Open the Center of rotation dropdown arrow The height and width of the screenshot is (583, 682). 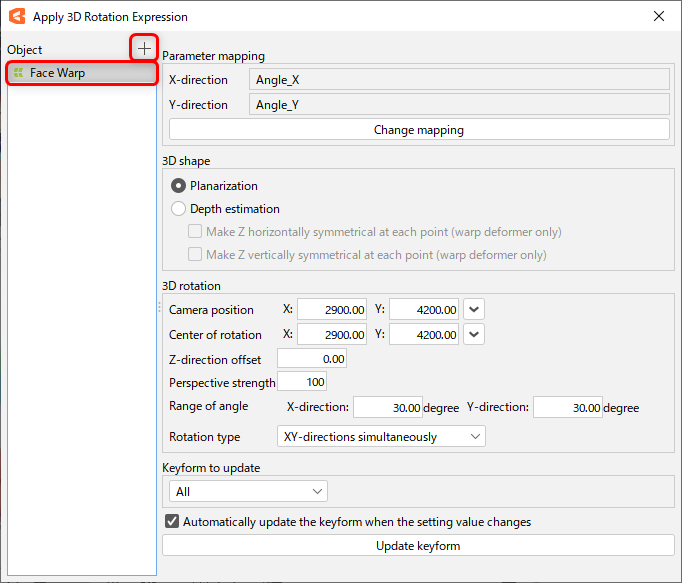coord(474,335)
